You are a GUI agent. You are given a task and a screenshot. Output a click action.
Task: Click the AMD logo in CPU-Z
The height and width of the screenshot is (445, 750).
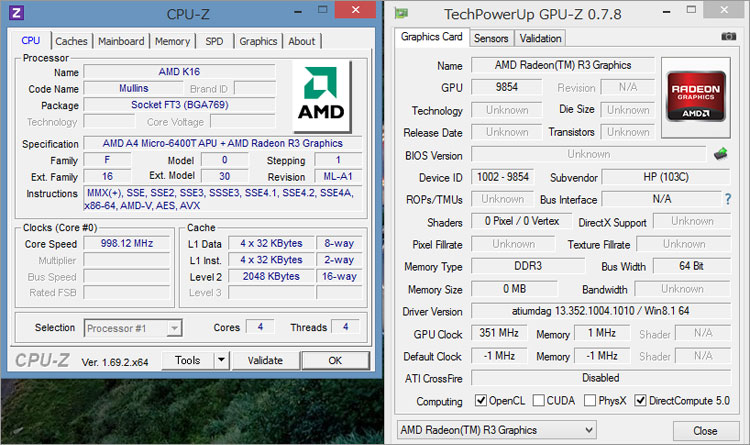pyautogui.click(x=321, y=97)
